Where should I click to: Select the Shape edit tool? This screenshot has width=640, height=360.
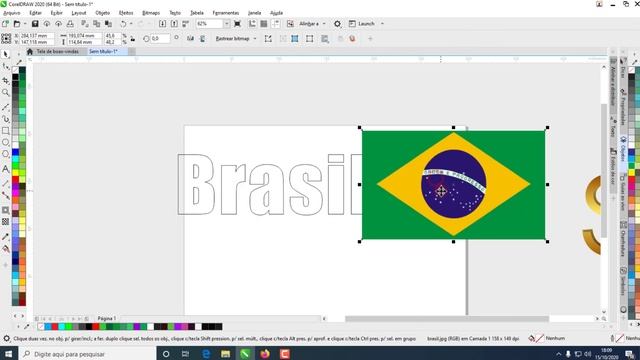(5, 67)
